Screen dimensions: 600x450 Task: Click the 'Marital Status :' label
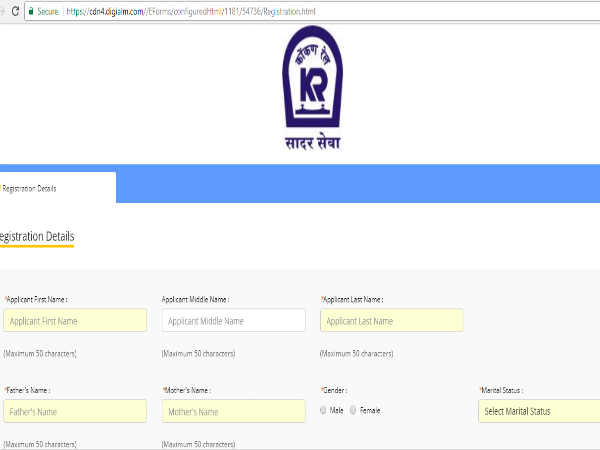(x=501, y=390)
